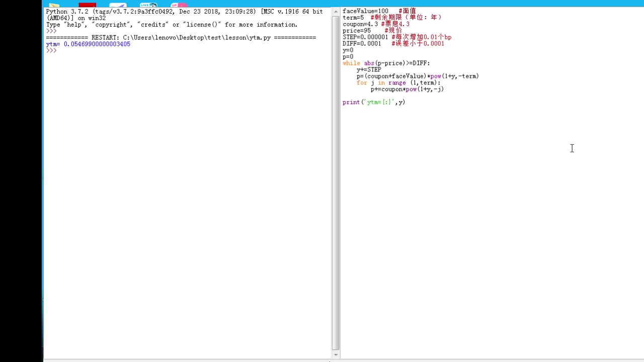The width and height of the screenshot is (644, 362).
Task: Place cursor at the last >>> shell prompt
Action: point(51,51)
